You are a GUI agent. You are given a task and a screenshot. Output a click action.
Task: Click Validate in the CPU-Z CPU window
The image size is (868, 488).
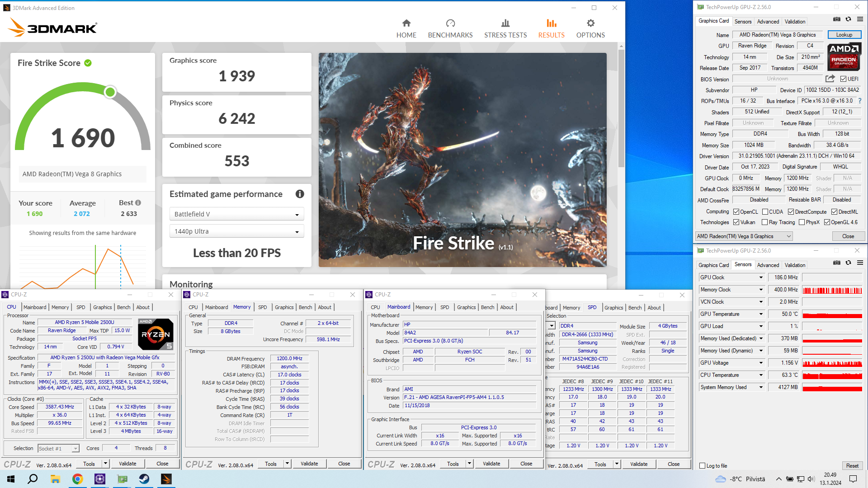click(127, 464)
